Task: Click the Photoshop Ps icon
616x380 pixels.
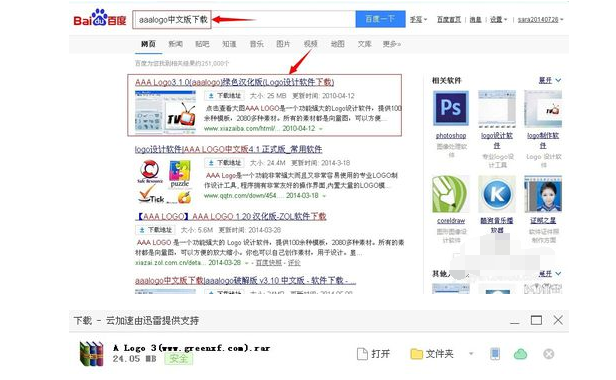Action: point(451,108)
